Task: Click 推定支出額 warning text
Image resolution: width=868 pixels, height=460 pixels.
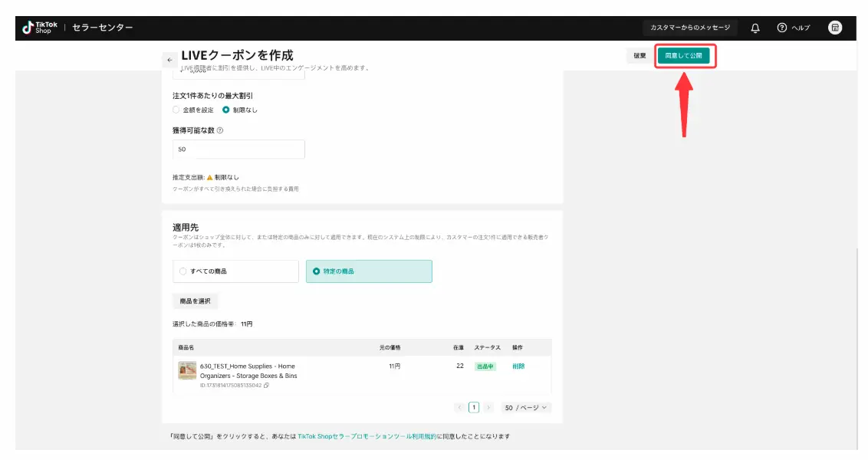Action: coord(205,178)
